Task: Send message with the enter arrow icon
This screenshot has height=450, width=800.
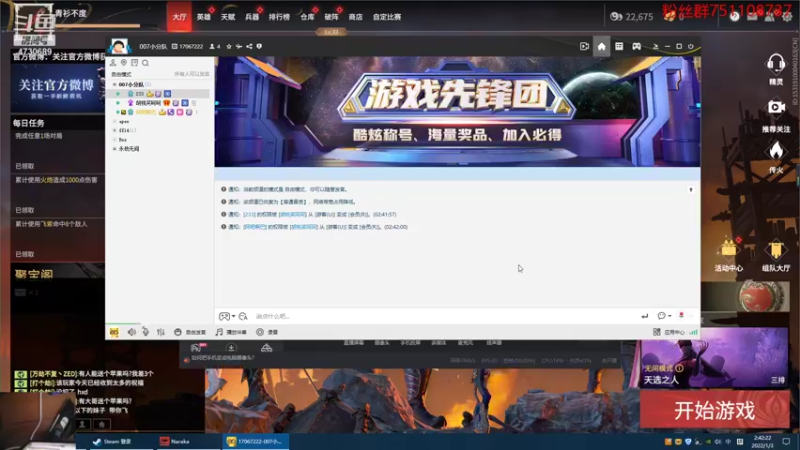Action: tap(645, 316)
